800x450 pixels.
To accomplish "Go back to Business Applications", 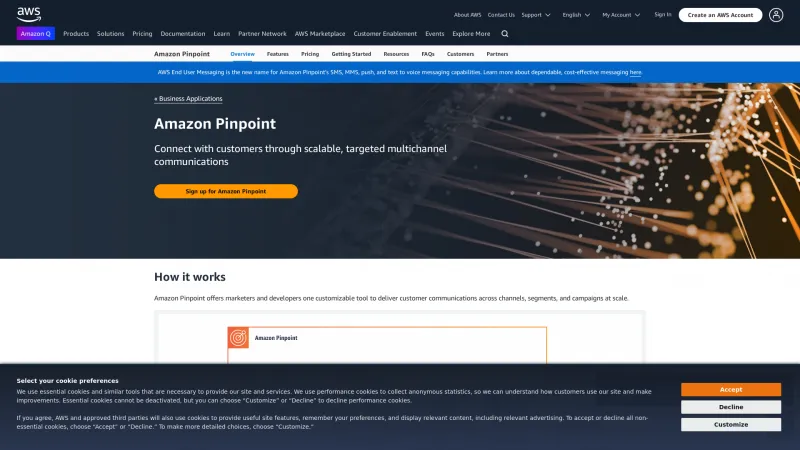I will pos(188,98).
